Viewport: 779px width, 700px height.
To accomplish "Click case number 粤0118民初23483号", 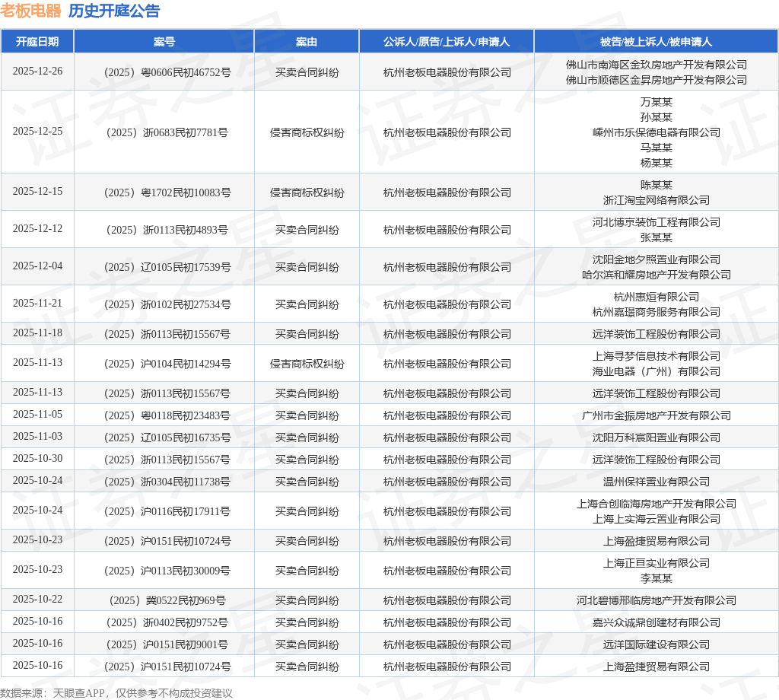I will pyautogui.click(x=167, y=415).
